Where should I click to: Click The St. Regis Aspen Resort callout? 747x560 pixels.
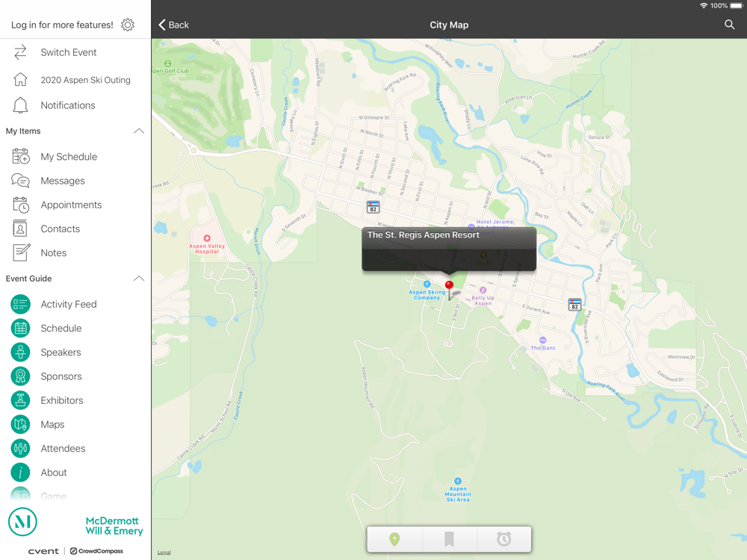tap(449, 249)
